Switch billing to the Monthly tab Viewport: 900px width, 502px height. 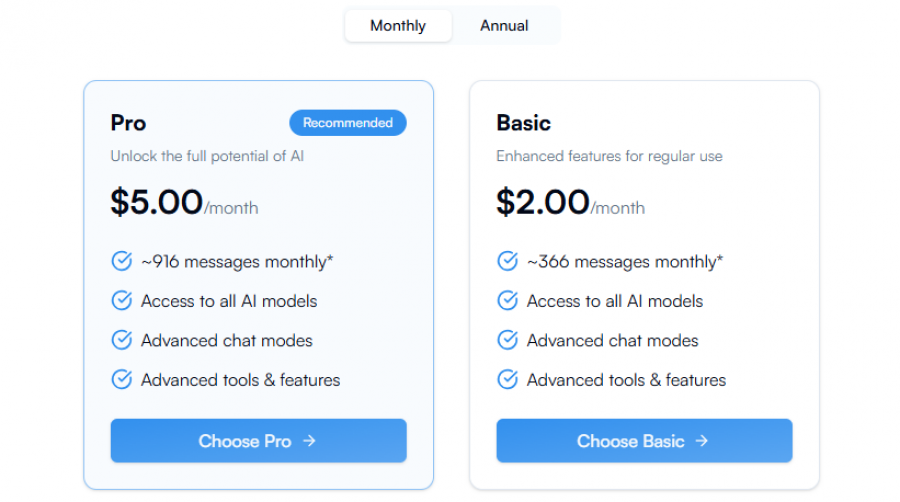click(398, 26)
